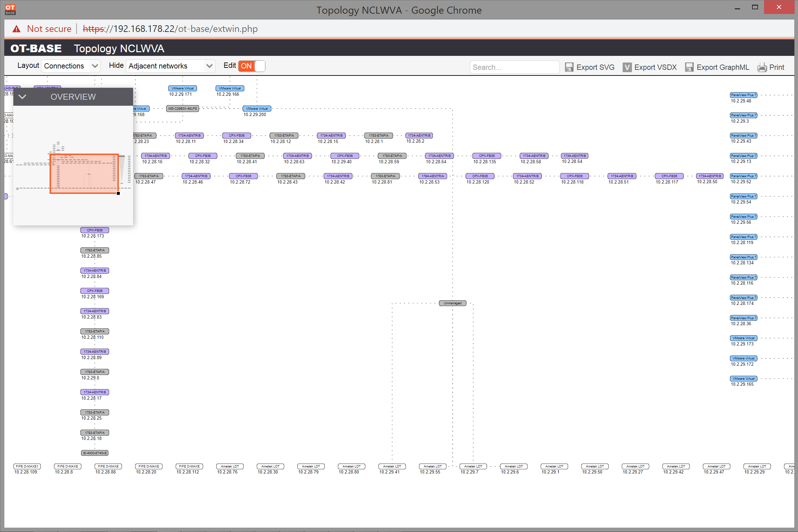Click the Not secure warning triangle

[16, 29]
